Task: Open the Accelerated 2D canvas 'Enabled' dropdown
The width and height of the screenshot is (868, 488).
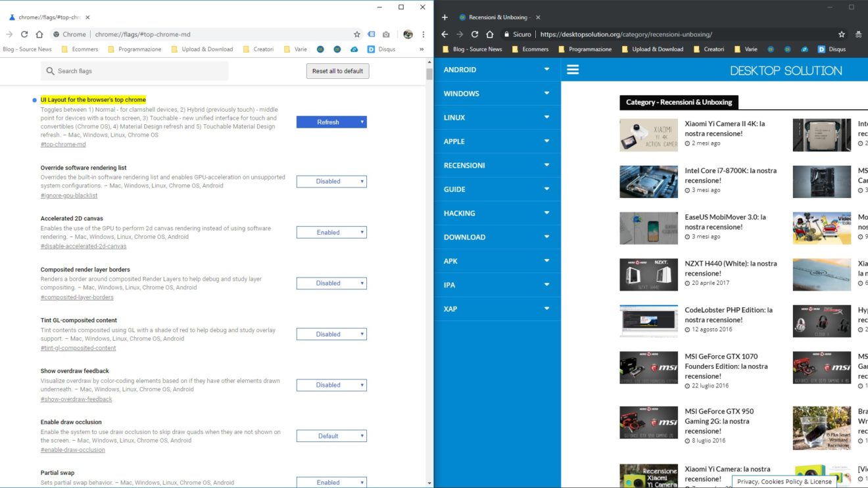Action: point(331,232)
